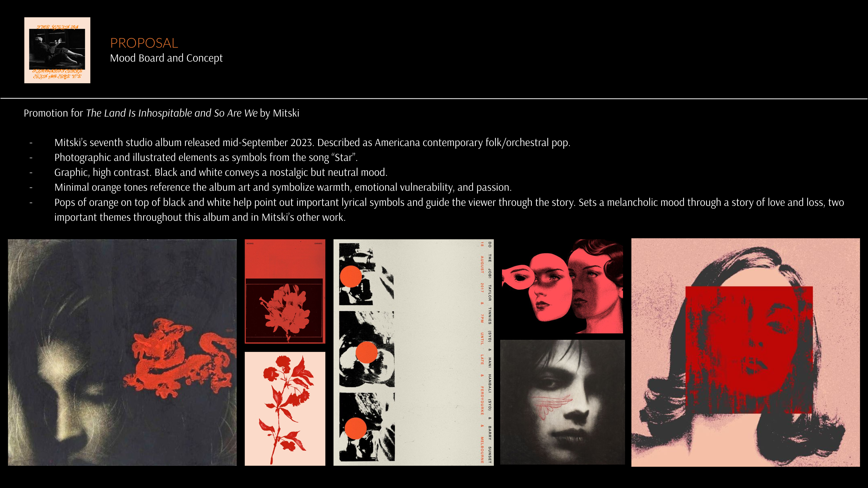Click the red dragon face image
The image size is (868, 488).
coord(122,353)
